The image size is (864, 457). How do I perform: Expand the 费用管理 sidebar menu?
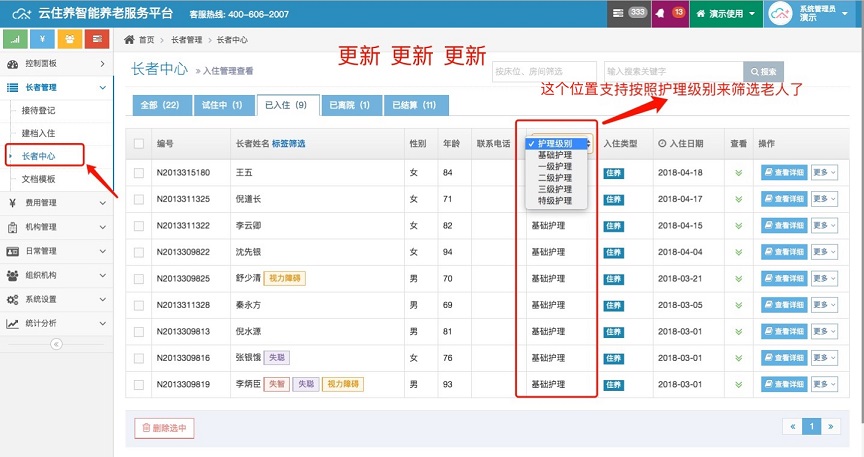[56, 203]
